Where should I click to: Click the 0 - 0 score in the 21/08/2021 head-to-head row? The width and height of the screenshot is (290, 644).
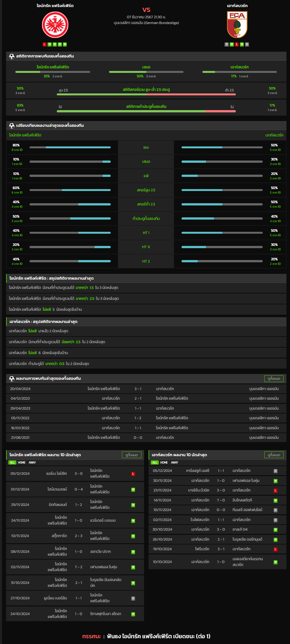pyautogui.click(x=138, y=438)
